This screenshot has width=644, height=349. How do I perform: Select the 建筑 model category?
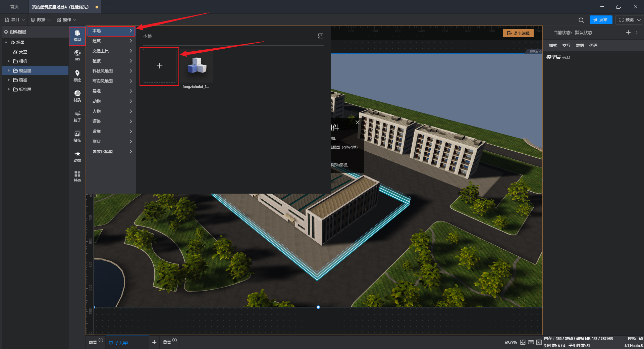coord(112,41)
